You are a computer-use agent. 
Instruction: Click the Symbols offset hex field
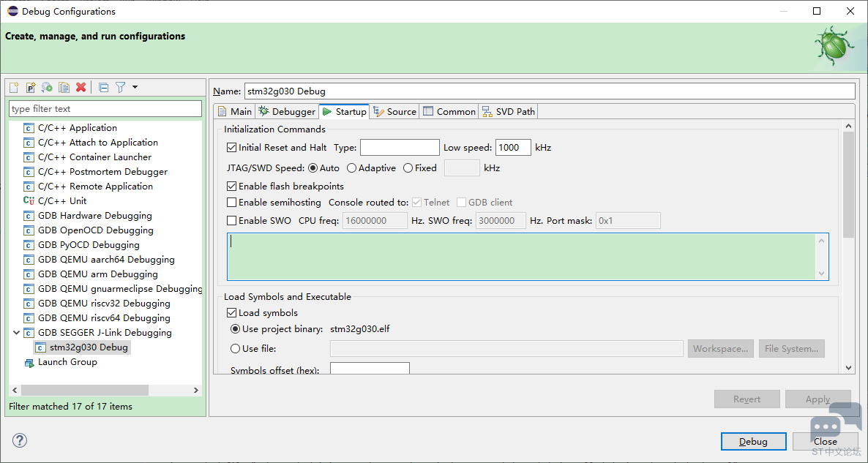(x=370, y=368)
